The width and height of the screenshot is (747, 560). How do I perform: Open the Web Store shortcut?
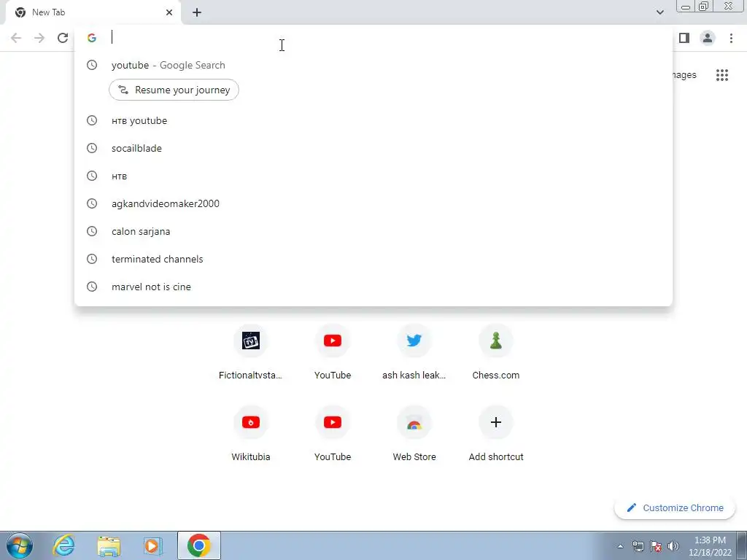pos(414,435)
